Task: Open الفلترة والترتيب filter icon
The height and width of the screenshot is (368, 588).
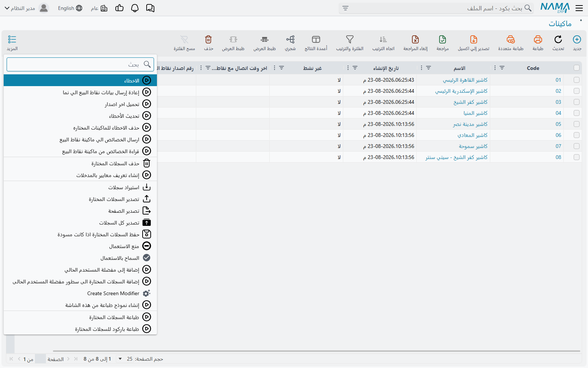Action: [x=350, y=39]
